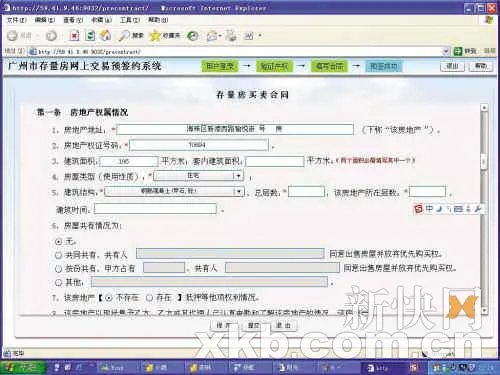The image size is (500, 375).
Task: Open the 帮助(H) menu
Action: tap(158, 20)
